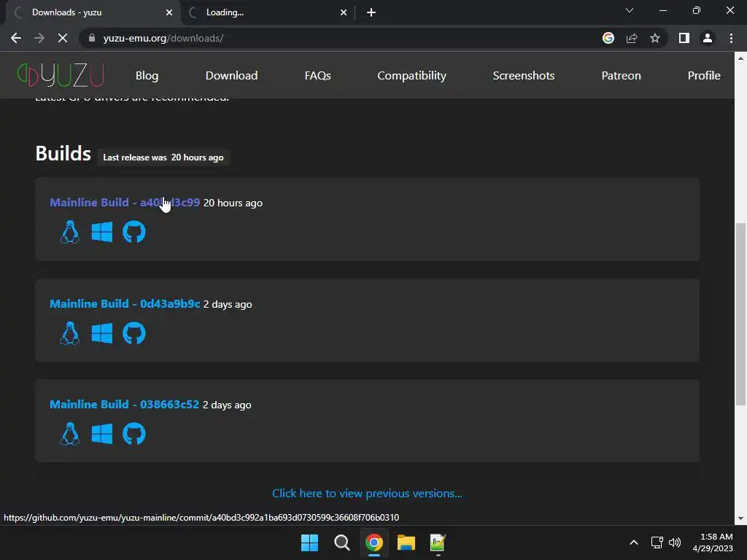Viewport: 747px width, 560px height.
Task: Click the yuzu logo
Action: [x=61, y=75]
